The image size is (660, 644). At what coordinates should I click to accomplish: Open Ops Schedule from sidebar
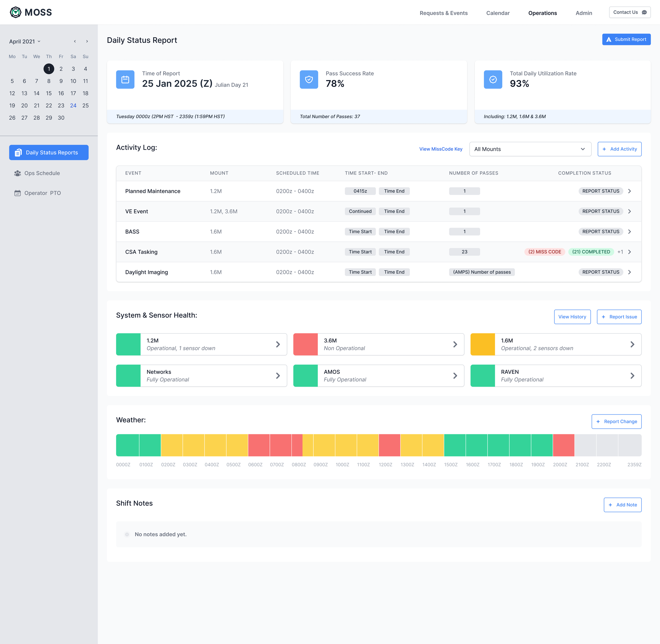point(42,173)
